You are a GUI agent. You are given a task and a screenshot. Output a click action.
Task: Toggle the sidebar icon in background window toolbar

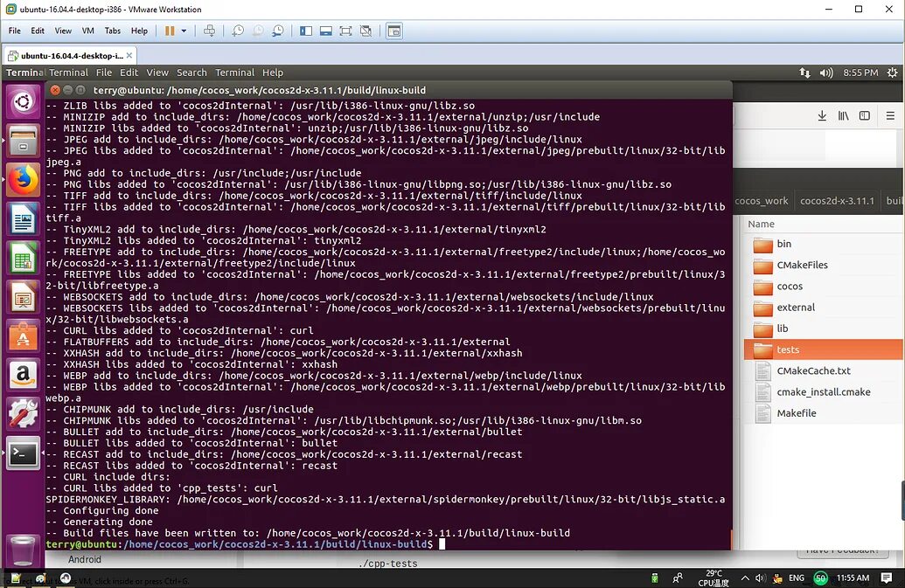pos(865,116)
